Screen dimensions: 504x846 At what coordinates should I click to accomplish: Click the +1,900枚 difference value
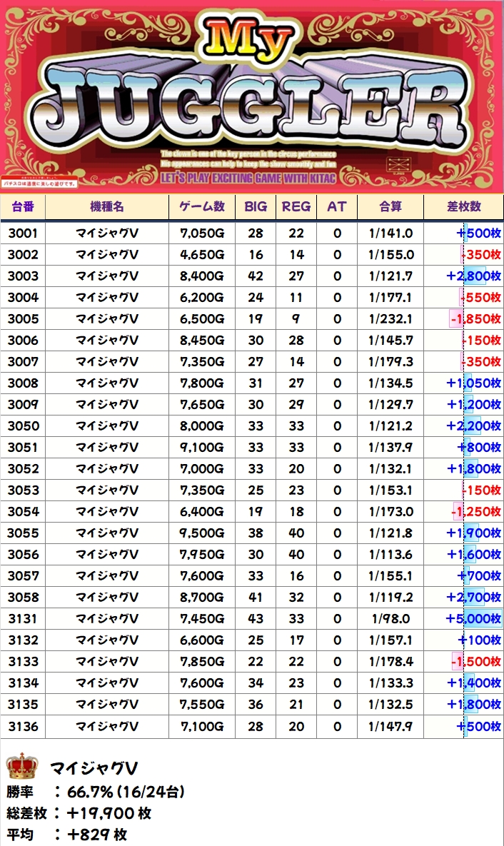pyautogui.click(x=474, y=533)
